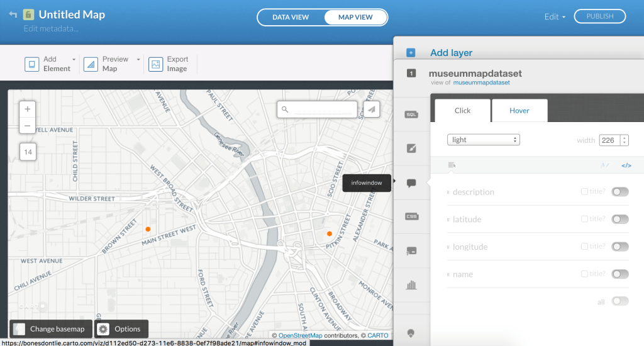Open the SQL editor panel icon
This screenshot has width=644, height=346.
411,114
